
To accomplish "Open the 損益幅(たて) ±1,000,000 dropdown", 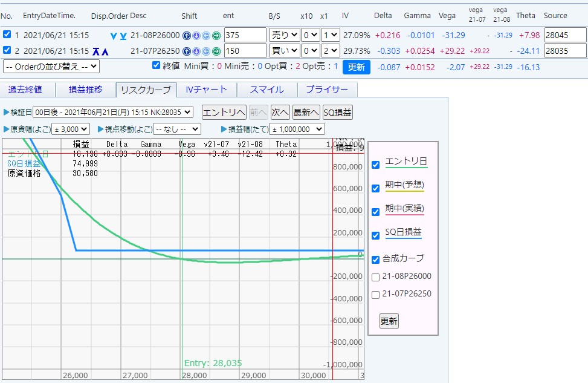I will pyautogui.click(x=297, y=129).
